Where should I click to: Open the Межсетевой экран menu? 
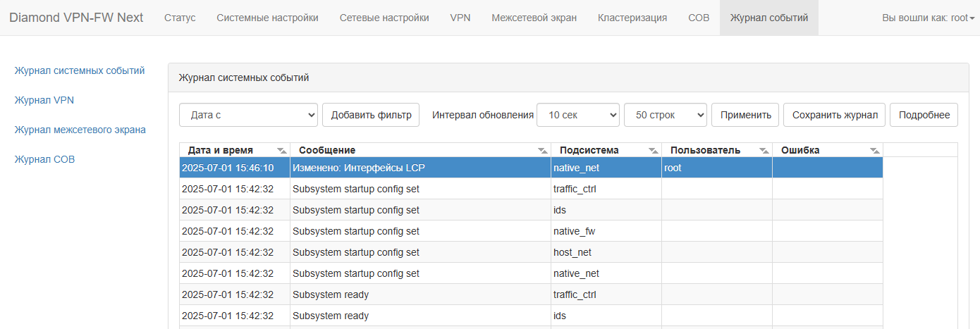pyautogui.click(x=534, y=18)
